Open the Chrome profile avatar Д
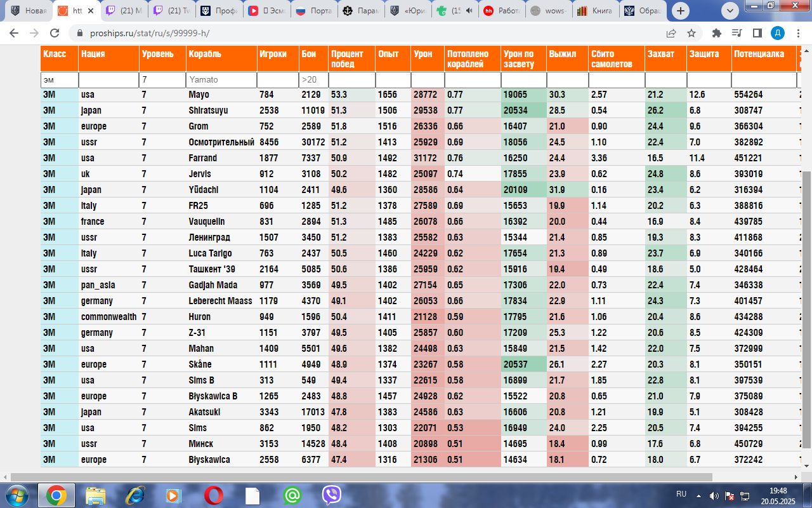Screen dimensions: 812x508 pyautogui.click(x=778, y=33)
